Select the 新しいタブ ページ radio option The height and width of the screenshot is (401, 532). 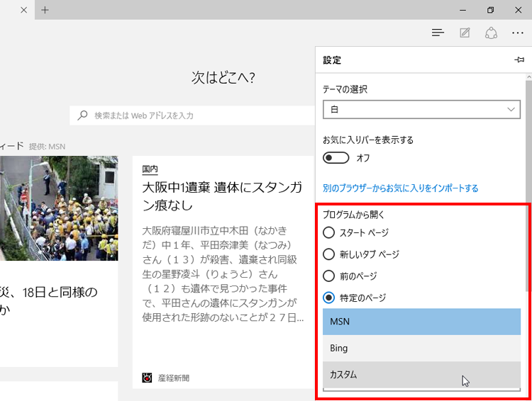(x=329, y=254)
